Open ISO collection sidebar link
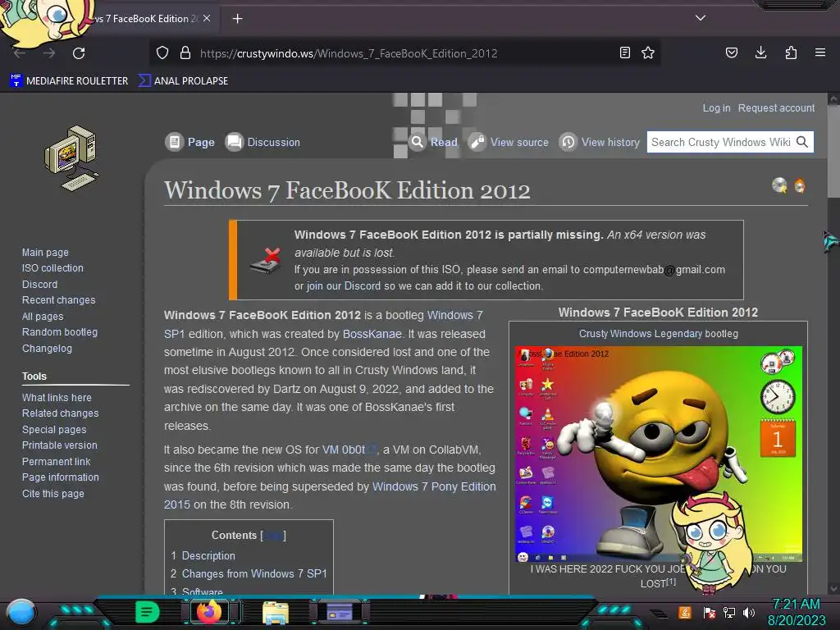840x630 pixels. [52, 268]
